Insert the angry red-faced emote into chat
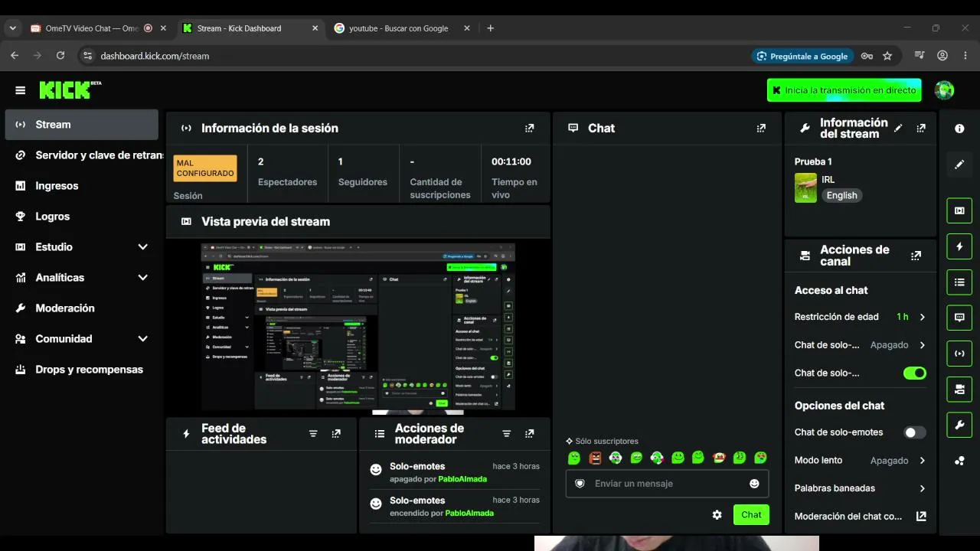This screenshot has height=551, width=980. (x=595, y=458)
